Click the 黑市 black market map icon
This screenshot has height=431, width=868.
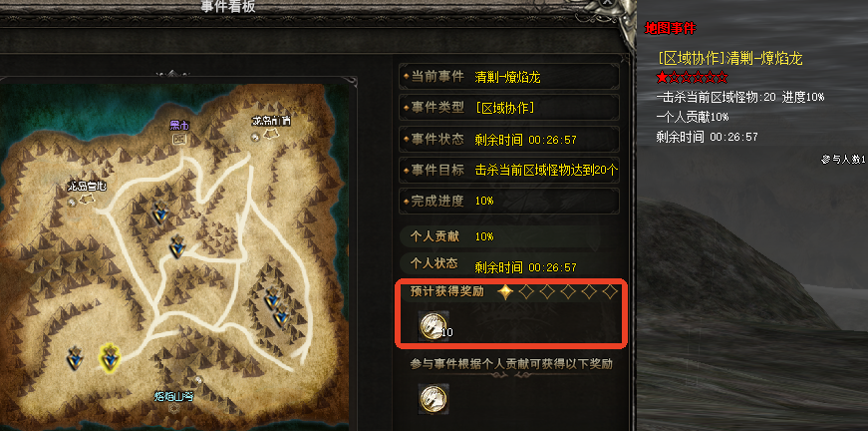[179, 139]
